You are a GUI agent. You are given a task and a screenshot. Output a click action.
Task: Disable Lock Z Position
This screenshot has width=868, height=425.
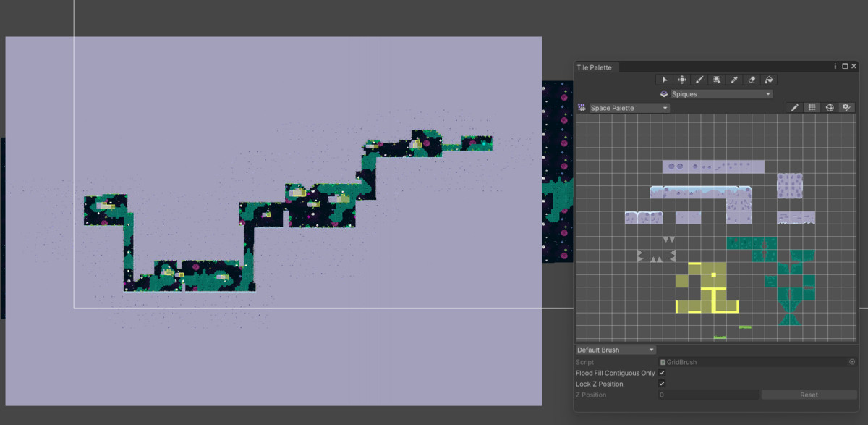(x=661, y=384)
